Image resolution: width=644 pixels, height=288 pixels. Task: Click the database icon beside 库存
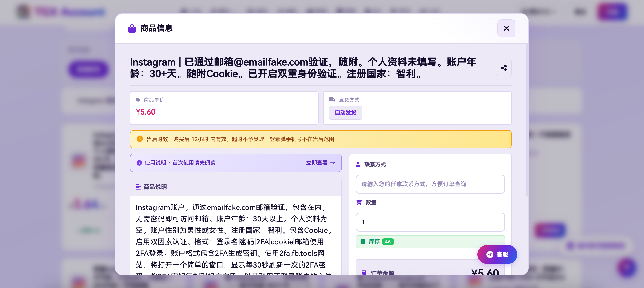(x=363, y=241)
